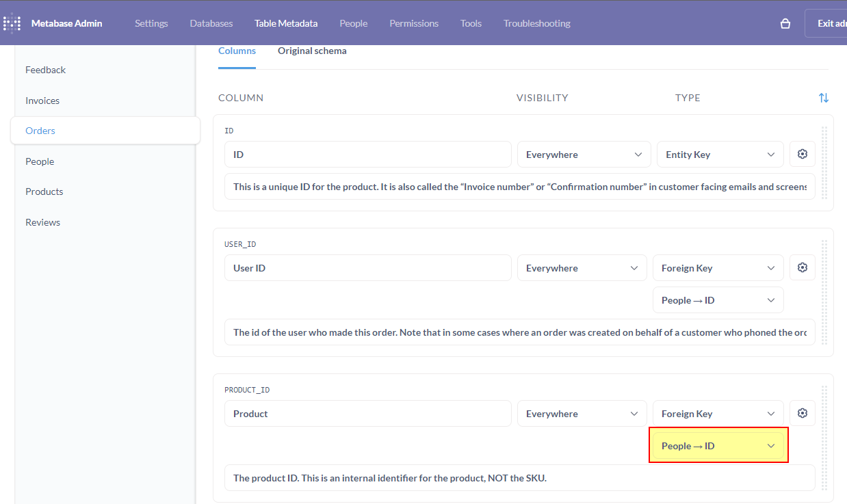
Task: Switch to the Original schema tab
Action: click(x=312, y=51)
